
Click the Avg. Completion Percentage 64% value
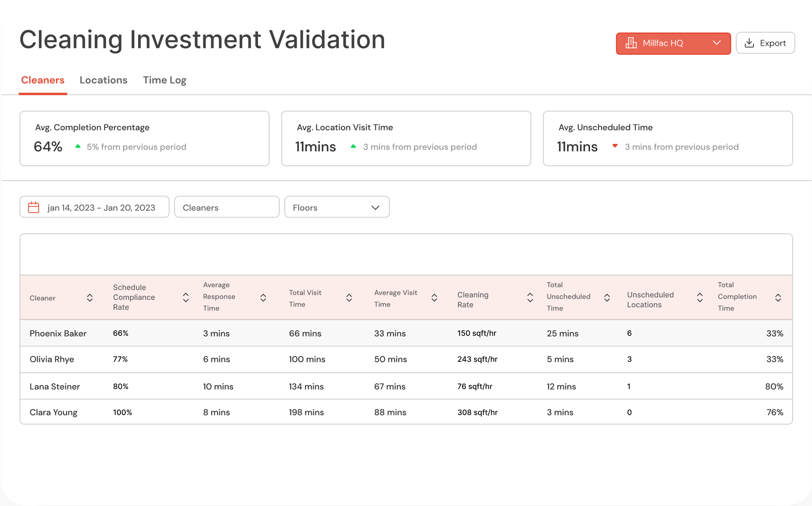point(48,146)
